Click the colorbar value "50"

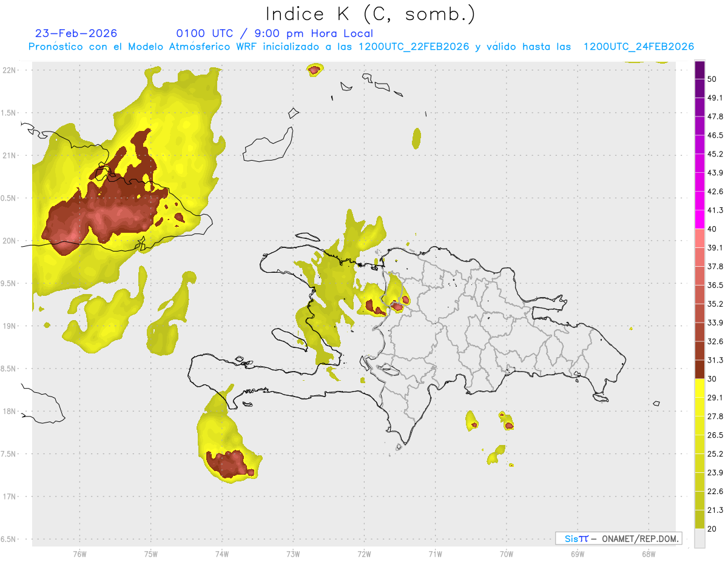[712, 79]
